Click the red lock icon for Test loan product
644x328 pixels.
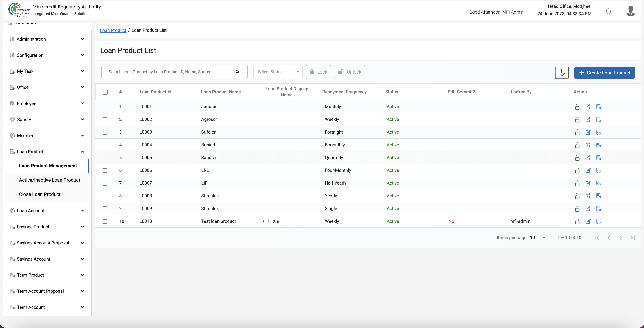577,221
